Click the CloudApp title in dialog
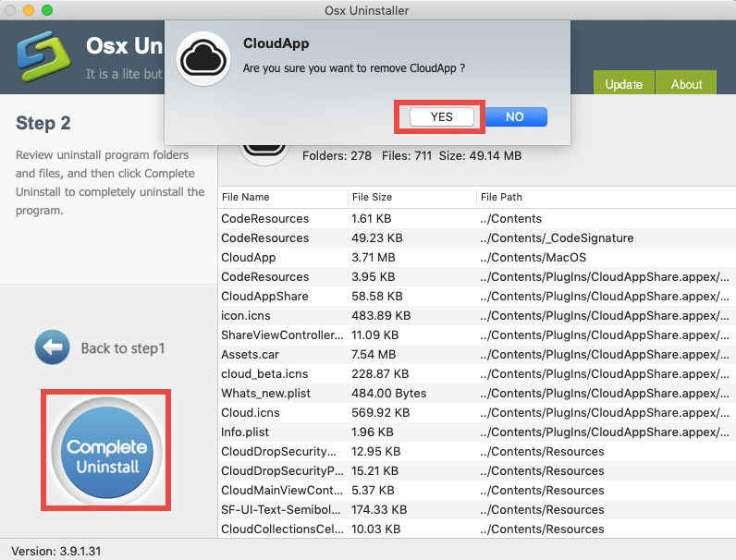The image size is (736, 560). 276,43
